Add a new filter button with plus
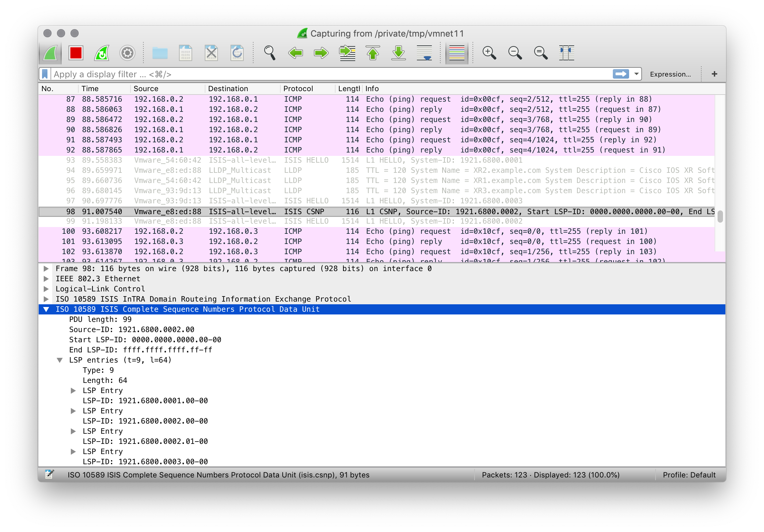The width and height of the screenshot is (764, 532). [x=715, y=74]
